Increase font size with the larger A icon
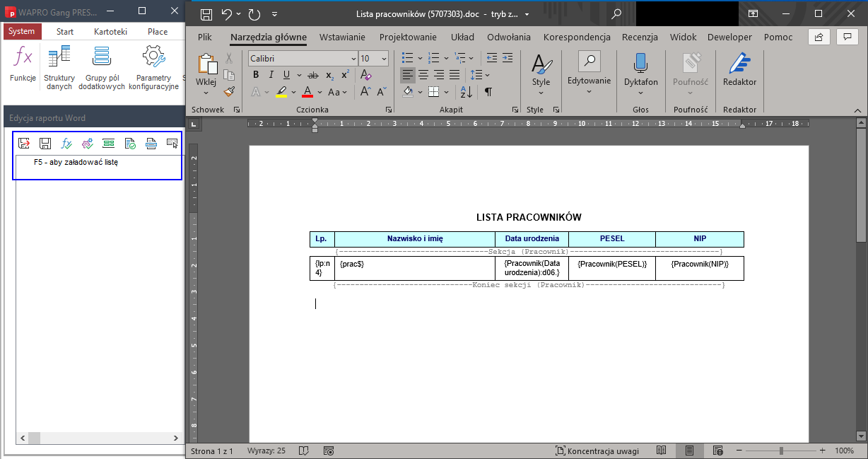The image size is (868, 459). [x=365, y=92]
